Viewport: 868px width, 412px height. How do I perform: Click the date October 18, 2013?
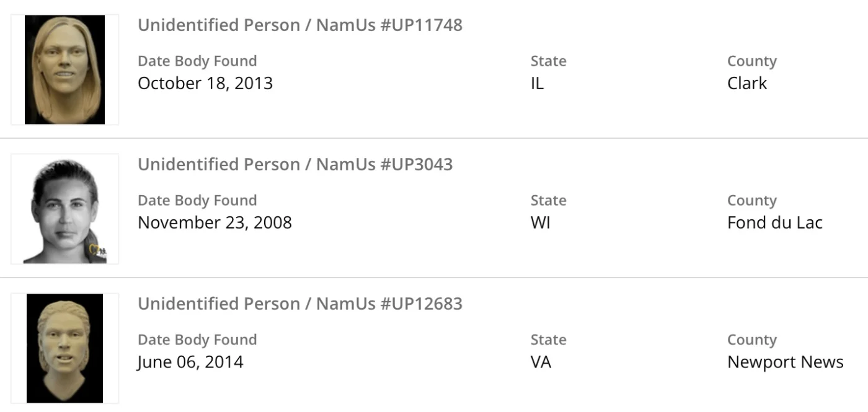(x=205, y=83)
